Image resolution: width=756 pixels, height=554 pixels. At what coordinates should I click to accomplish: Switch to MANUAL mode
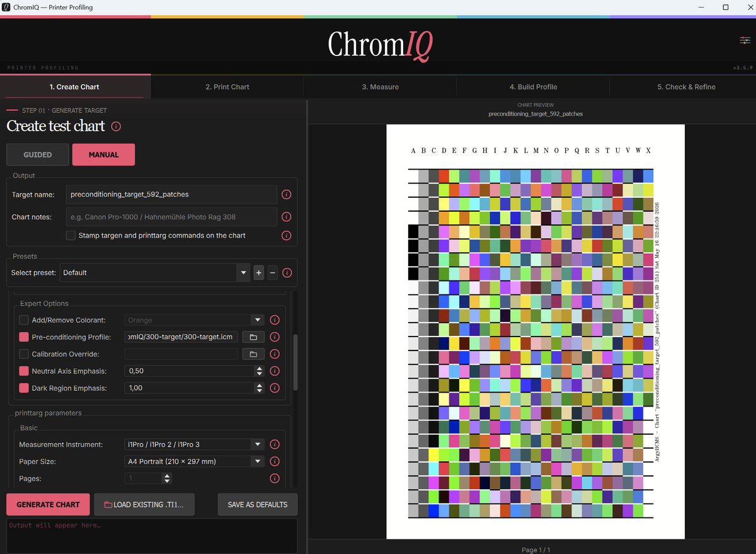(103, 154)
